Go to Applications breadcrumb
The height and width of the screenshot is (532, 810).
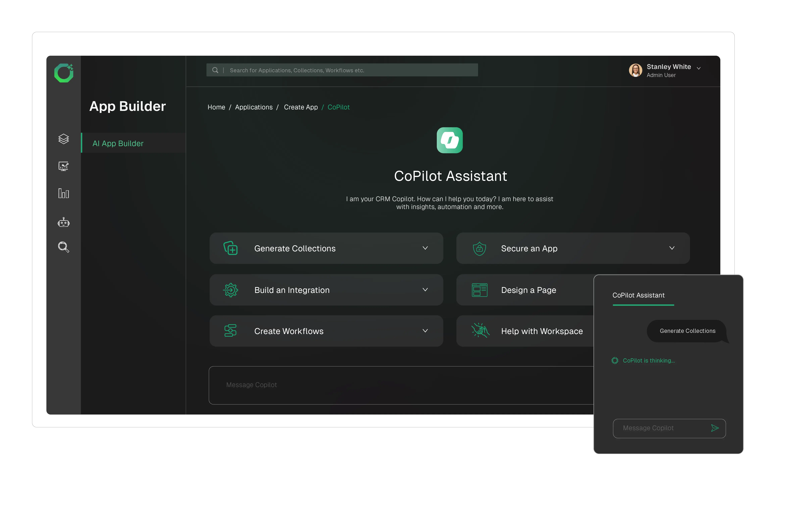tap(254, 107)
